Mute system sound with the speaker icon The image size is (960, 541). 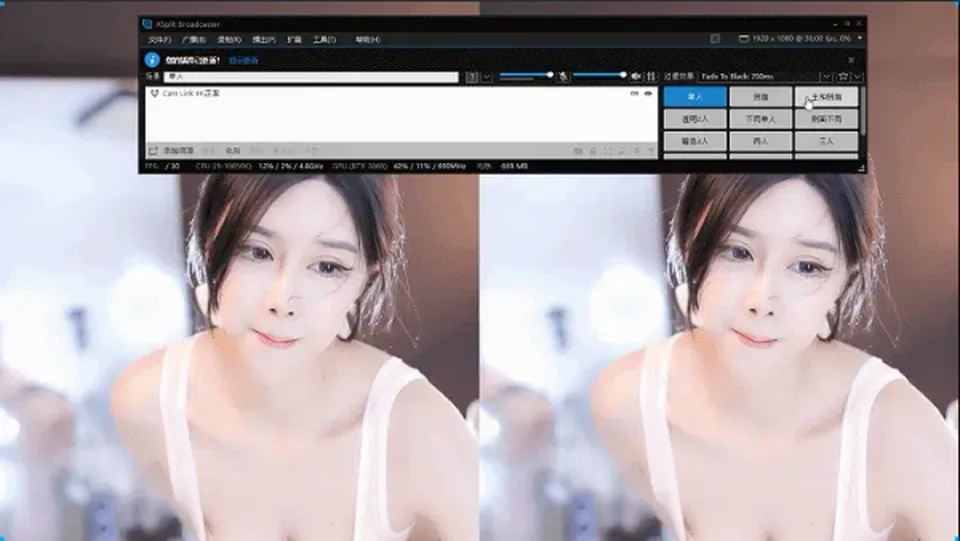[636, 76]
